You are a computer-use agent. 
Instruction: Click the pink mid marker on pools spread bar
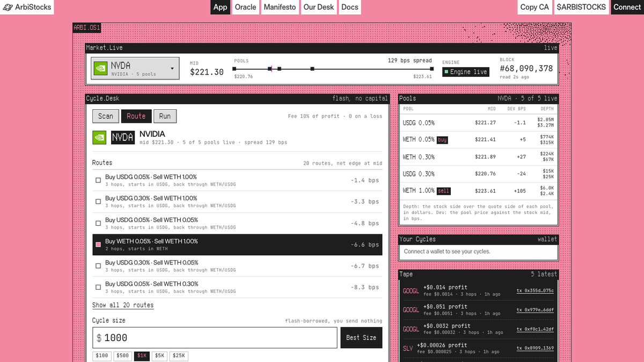(x=272, y=69)
